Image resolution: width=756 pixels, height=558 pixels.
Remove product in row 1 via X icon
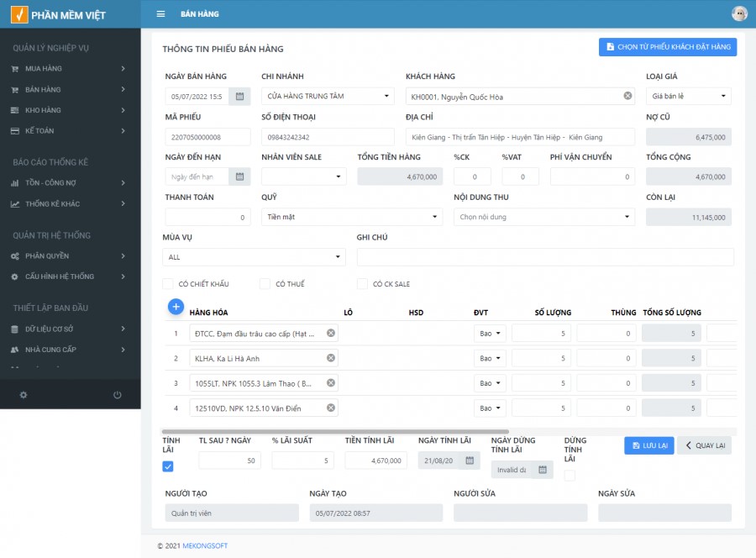(x=331, y=334)
